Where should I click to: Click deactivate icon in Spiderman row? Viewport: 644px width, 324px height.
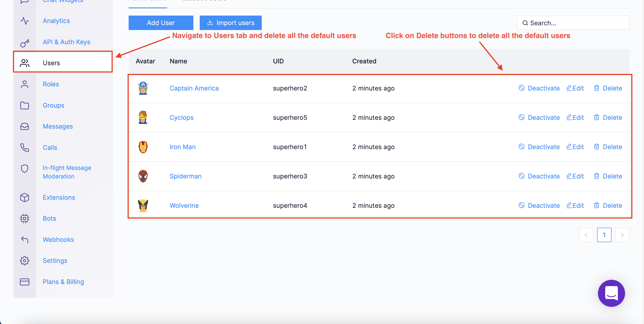point(521,176)
